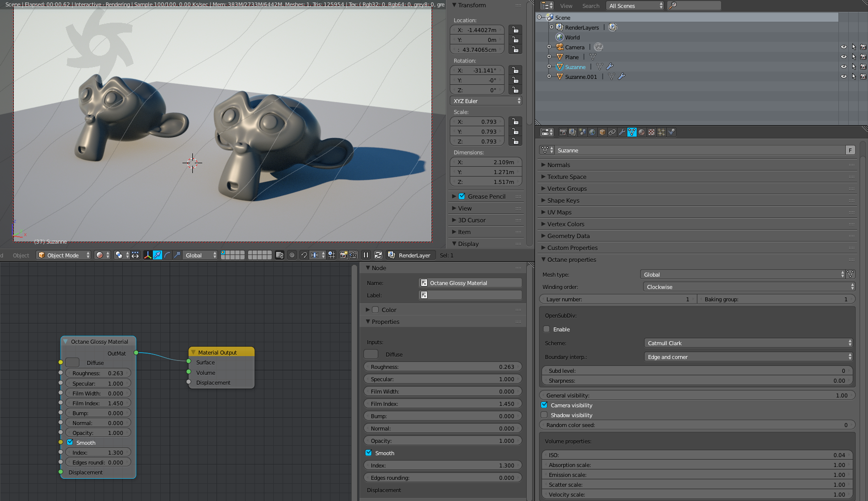The height and width of the screenshot is (501, 868).
Task: Click the node Name field Octane Glossy Material
Action: [470, 283]
